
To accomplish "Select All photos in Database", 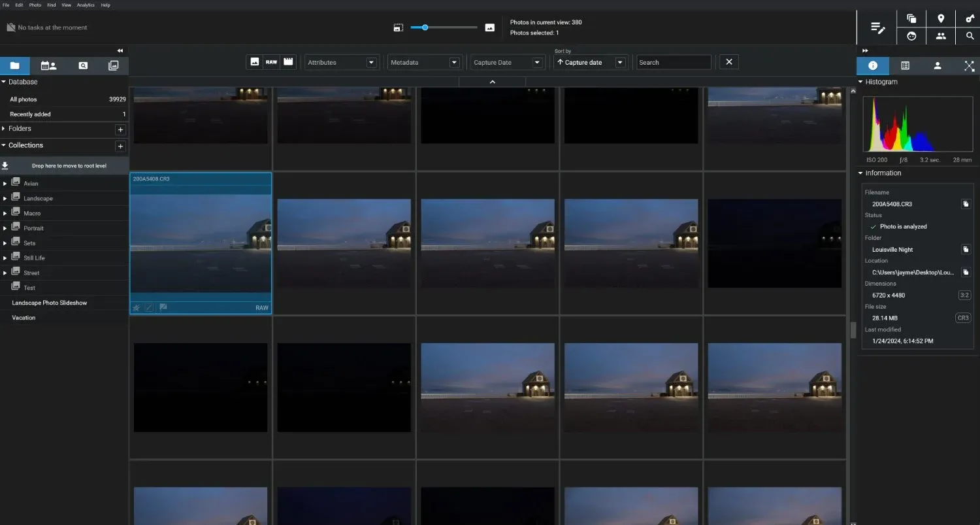I will tap(24, 99).
